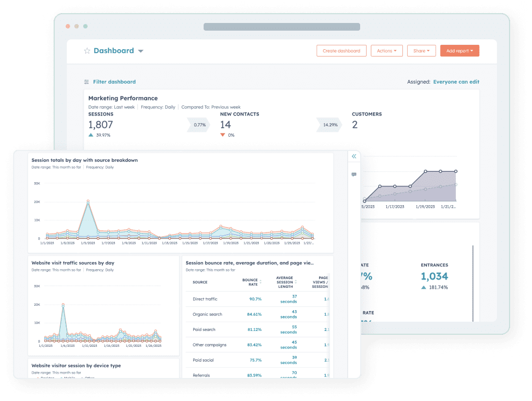Image resolution: width=532 pixels, height=401 pixels.
Task: Select the Organic search row
Action: tap(258, 315)
